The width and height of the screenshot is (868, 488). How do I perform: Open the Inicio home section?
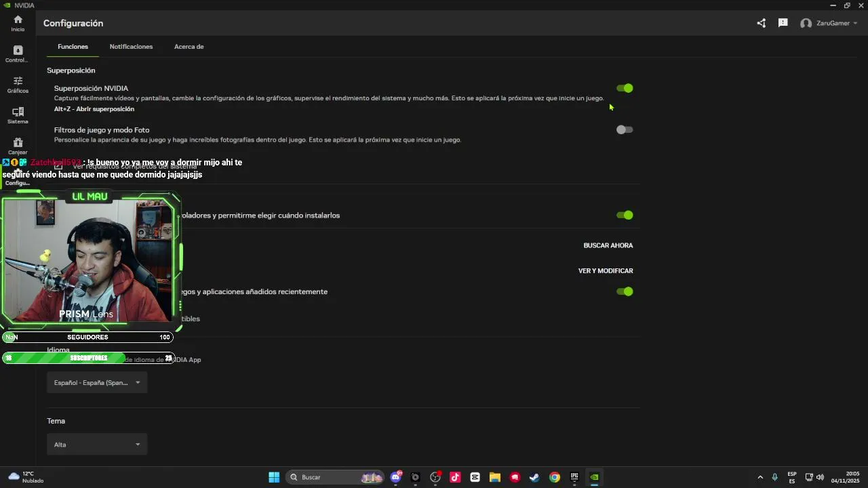[x=18, y=23]
